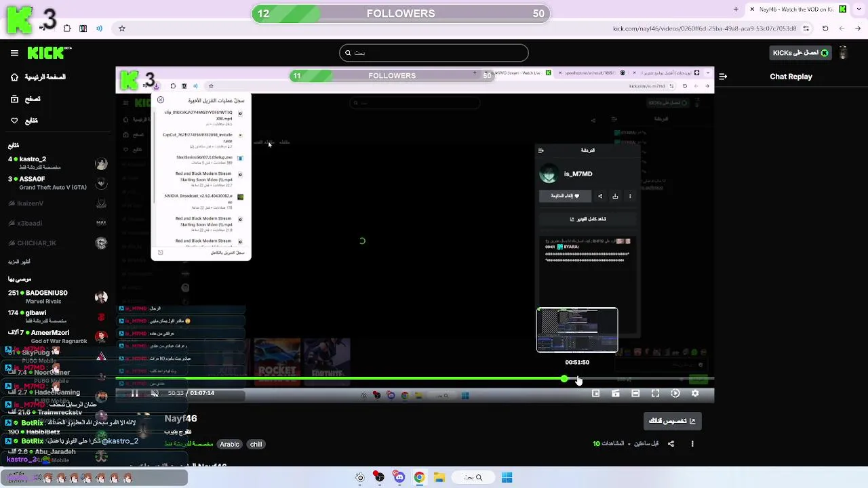Share the VOD using the share icon
This screenshot has width=868, height=488.
point(671,444)
